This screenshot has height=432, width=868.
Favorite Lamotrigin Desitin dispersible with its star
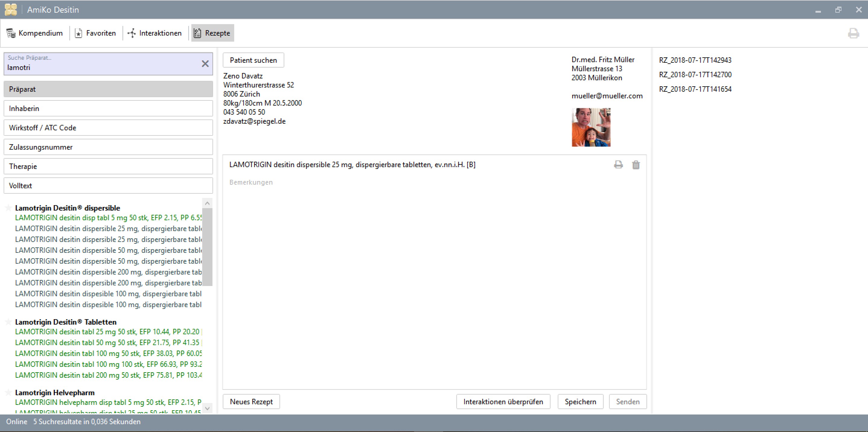click(x=8, y=208)
